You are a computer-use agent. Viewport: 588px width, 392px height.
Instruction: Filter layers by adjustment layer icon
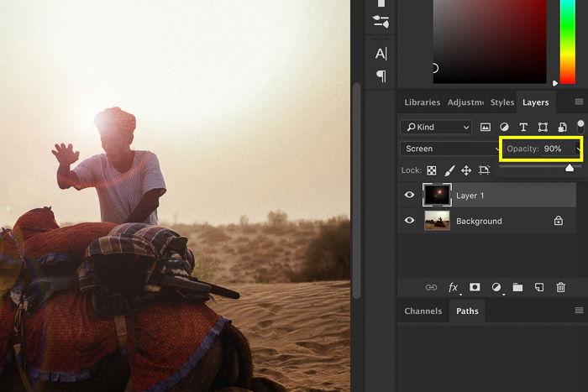coord(504,128)
